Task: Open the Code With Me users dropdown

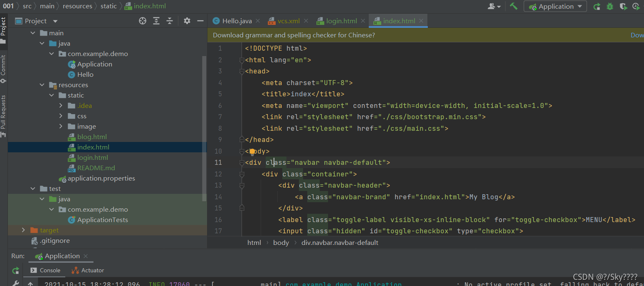Action: 494,6
